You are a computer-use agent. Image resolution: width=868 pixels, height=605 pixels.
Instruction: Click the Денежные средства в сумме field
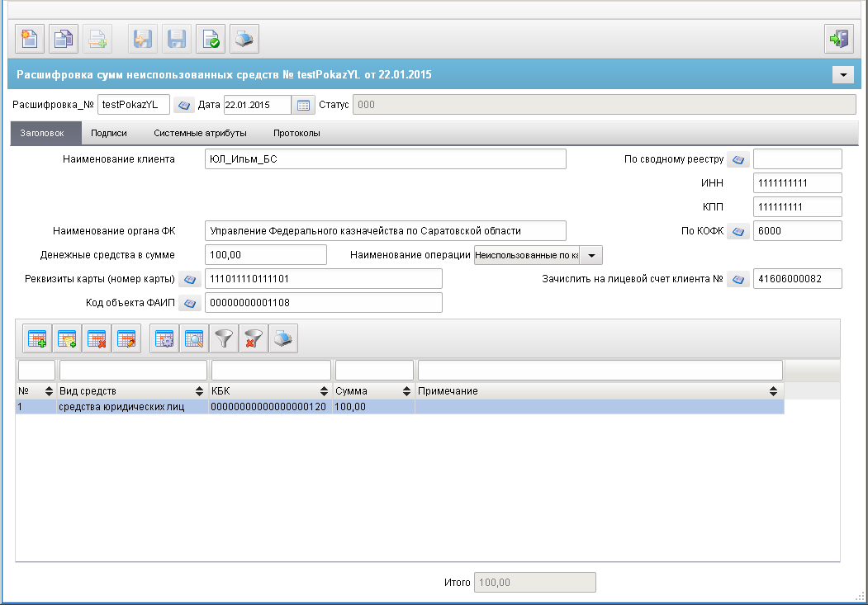point(266,255)
